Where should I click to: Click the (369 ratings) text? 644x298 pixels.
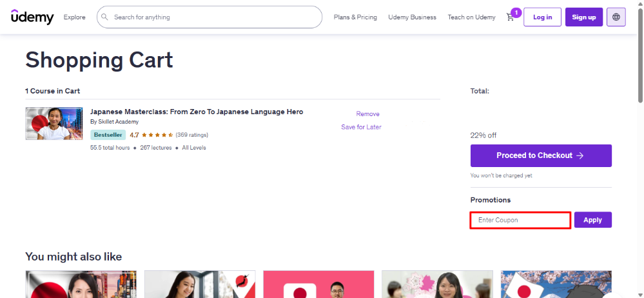coord(192,135)
